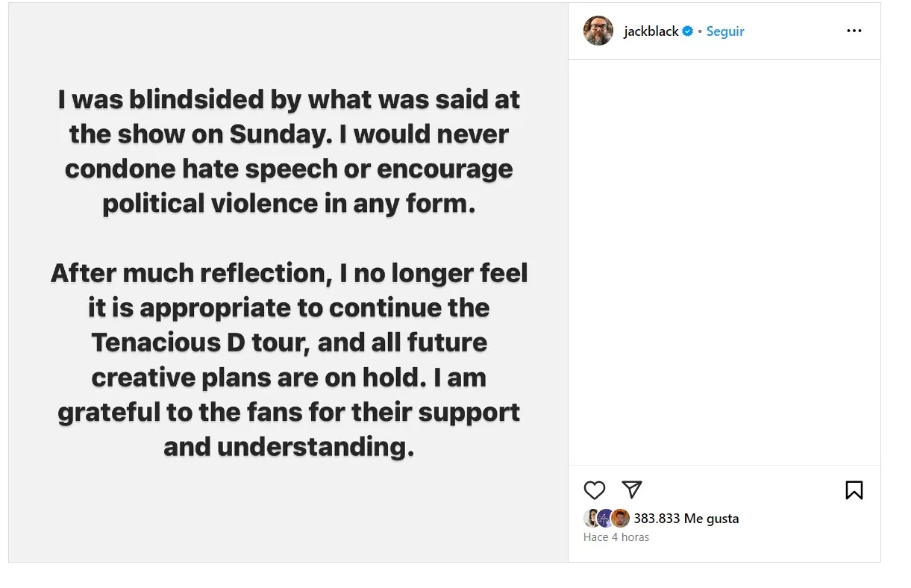Click the blue verified badge

688,31
